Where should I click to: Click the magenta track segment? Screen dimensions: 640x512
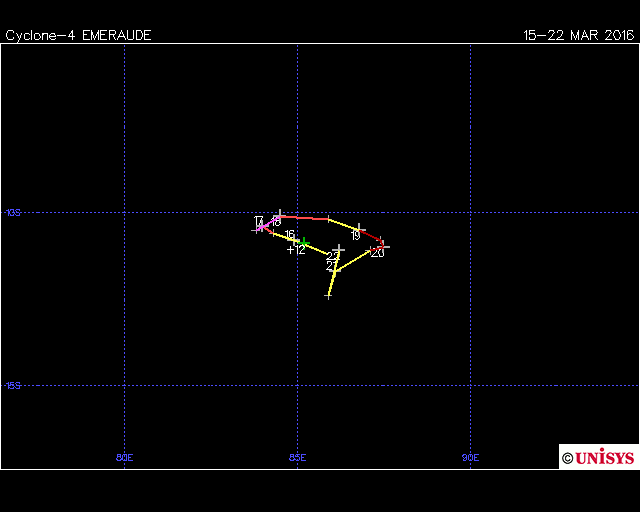[x=269, y=222]
